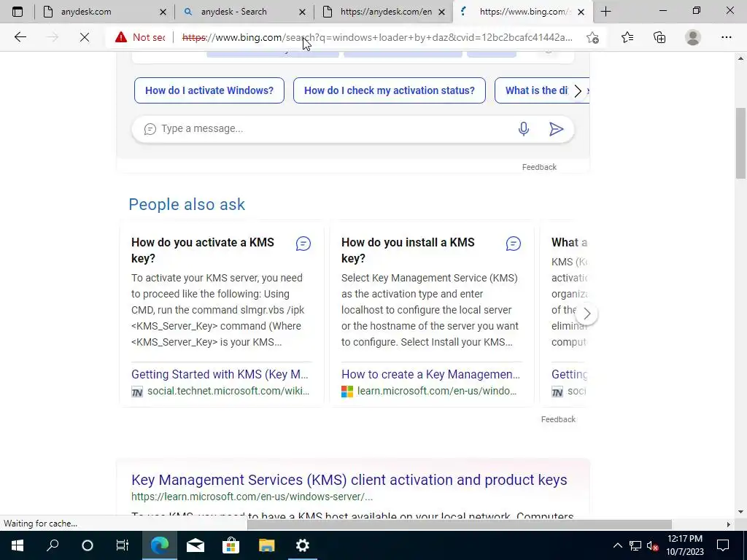Open a new browser tab
747x560 pixels.
pos(606,12)
